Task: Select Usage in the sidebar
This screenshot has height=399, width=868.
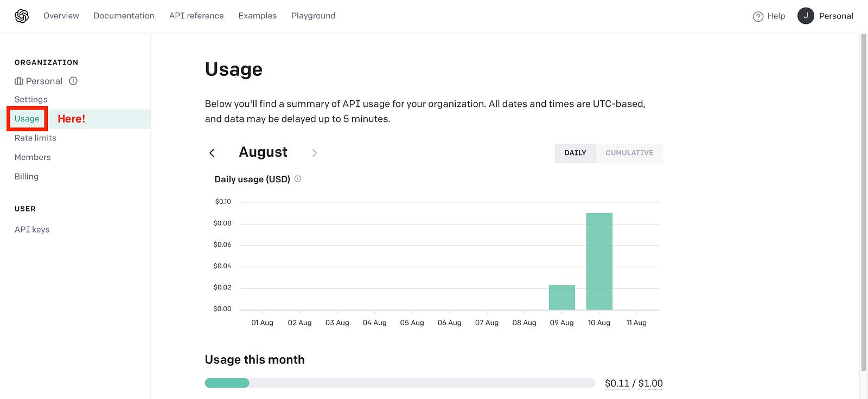Action: [x=27, y=119]
